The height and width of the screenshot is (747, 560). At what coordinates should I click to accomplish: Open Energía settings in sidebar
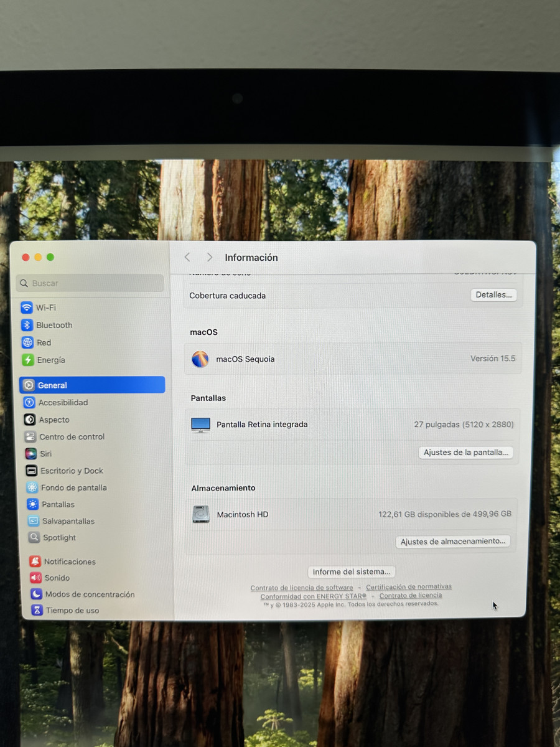click(x=44, y=360)
